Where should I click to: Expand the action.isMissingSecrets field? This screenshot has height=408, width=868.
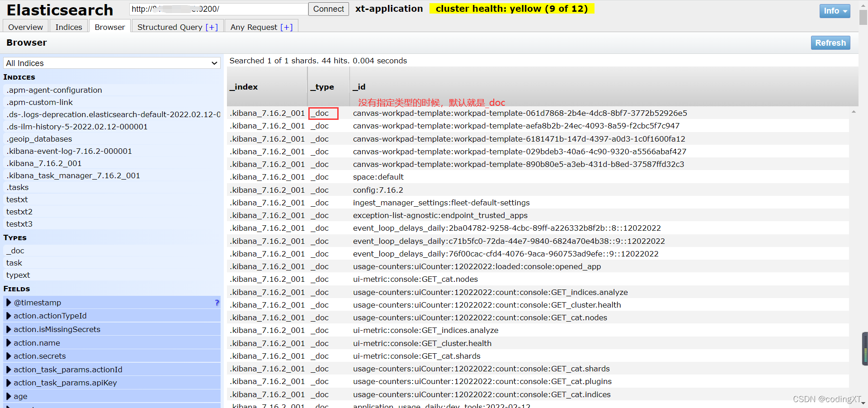point(112,329)
